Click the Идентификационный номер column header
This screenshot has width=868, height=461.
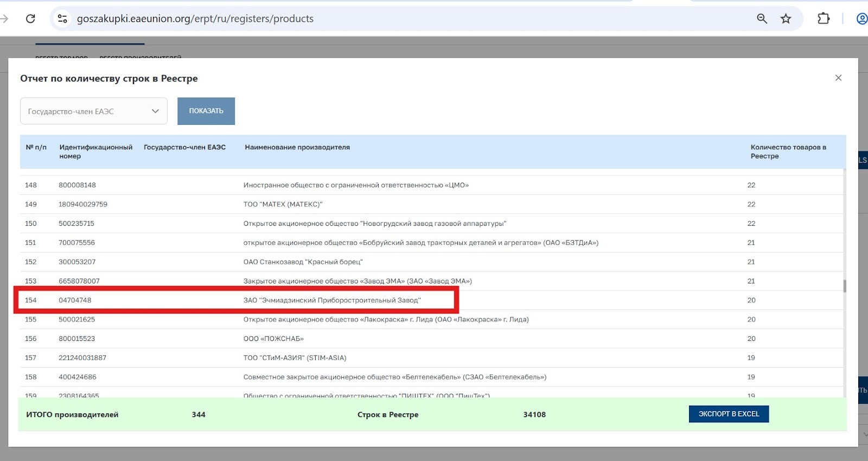95,151
